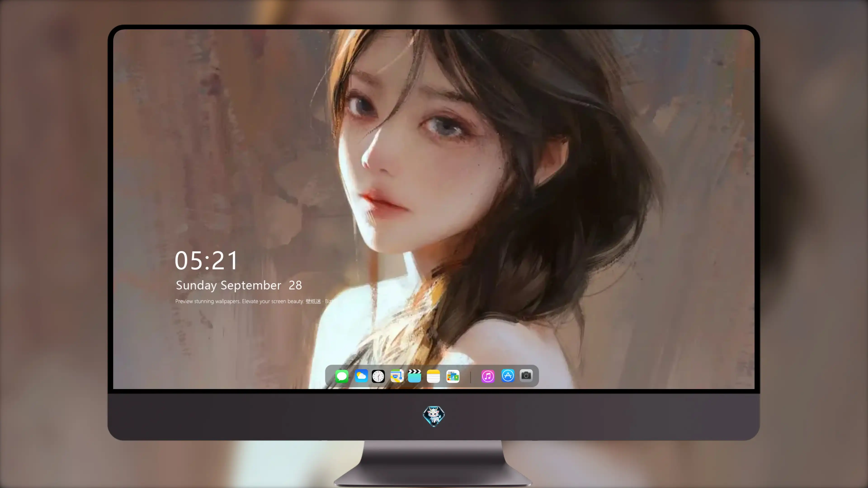The height and width of the screenshot is (488, 868).
Task: Launch the Videos clapperboard app
Action: [415, 376]
